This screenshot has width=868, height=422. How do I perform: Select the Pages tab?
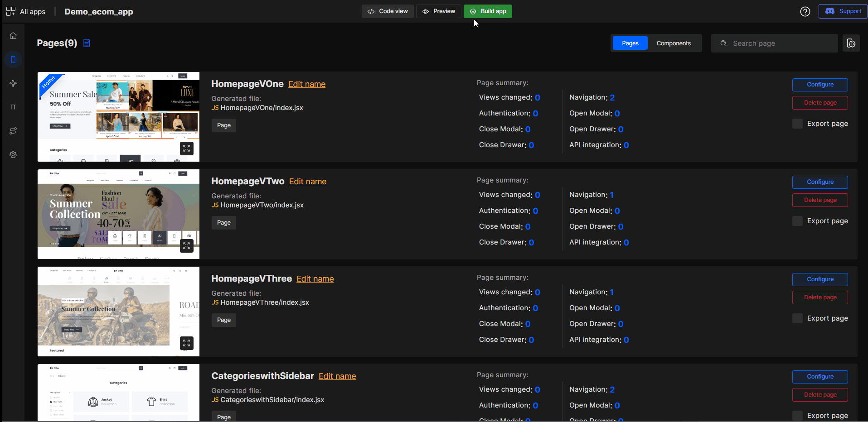(x=630, y=43)
